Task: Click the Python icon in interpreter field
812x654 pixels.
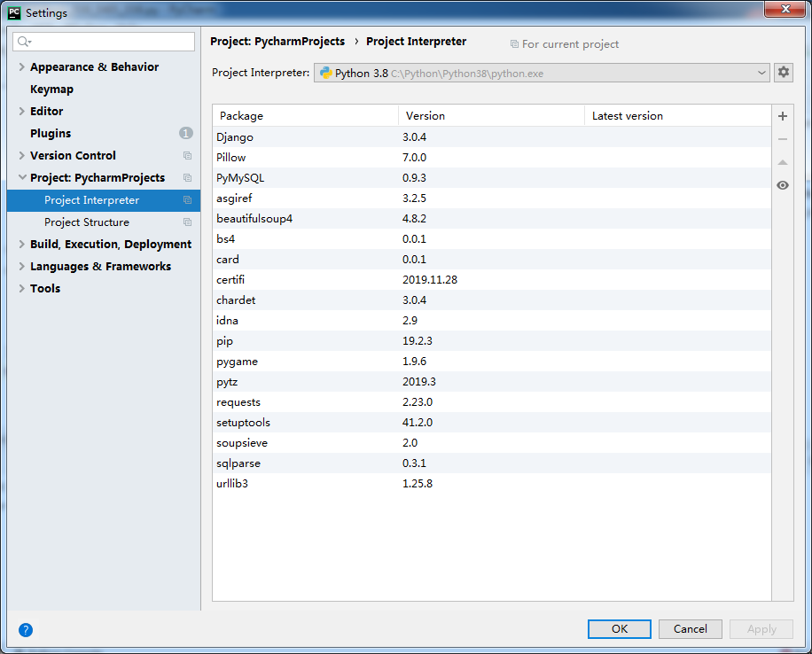Action: coord(325,73)
